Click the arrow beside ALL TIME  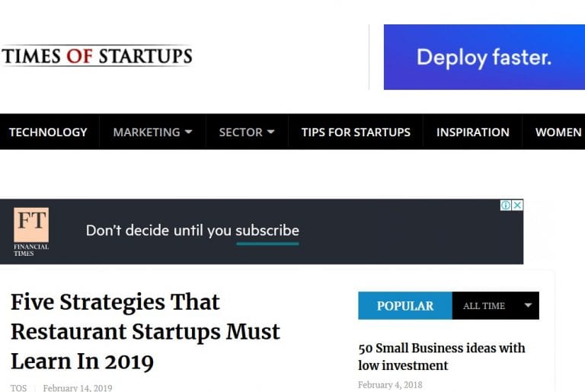click(528, 306)
